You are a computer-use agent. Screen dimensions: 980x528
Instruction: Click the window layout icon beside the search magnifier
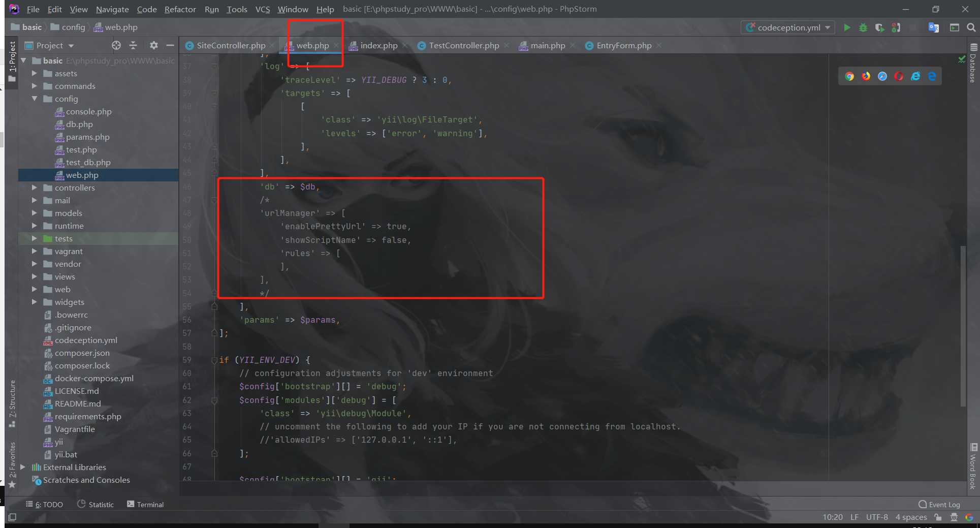(x=955, y=27)
